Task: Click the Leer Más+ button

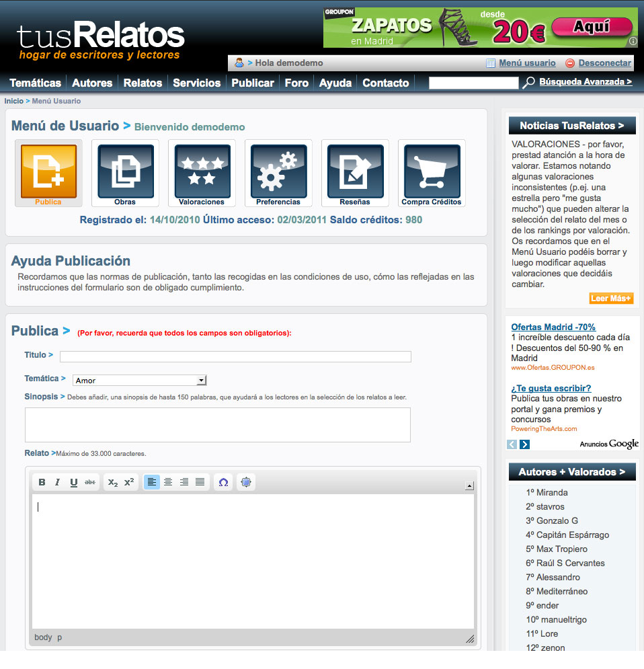Action: pyautogui.click(x=611, y=298)
